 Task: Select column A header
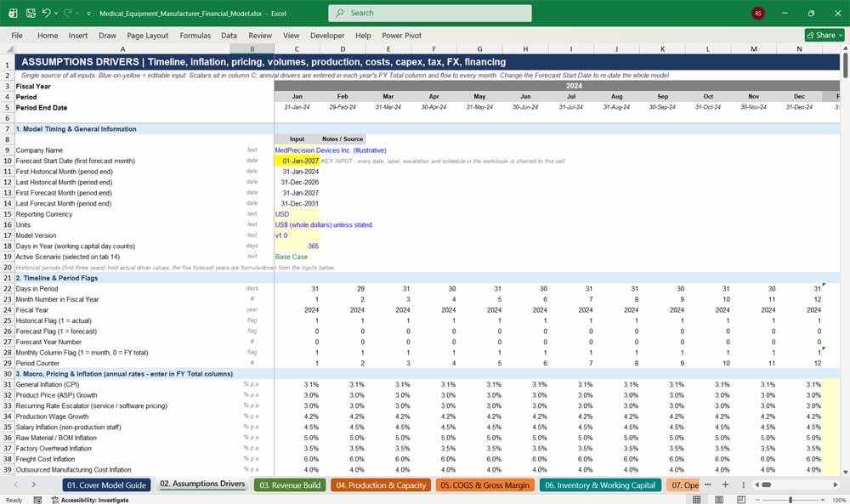click(x=122, y=48)
